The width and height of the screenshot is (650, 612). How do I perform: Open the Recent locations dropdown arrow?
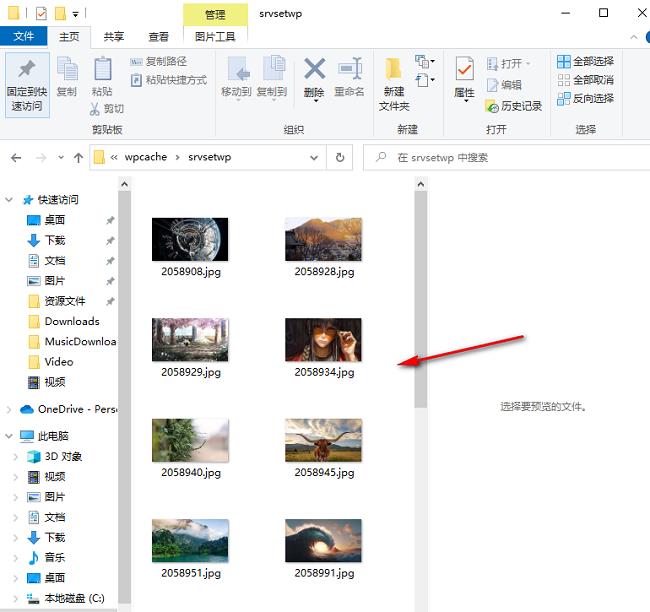[x=61, y=158]
